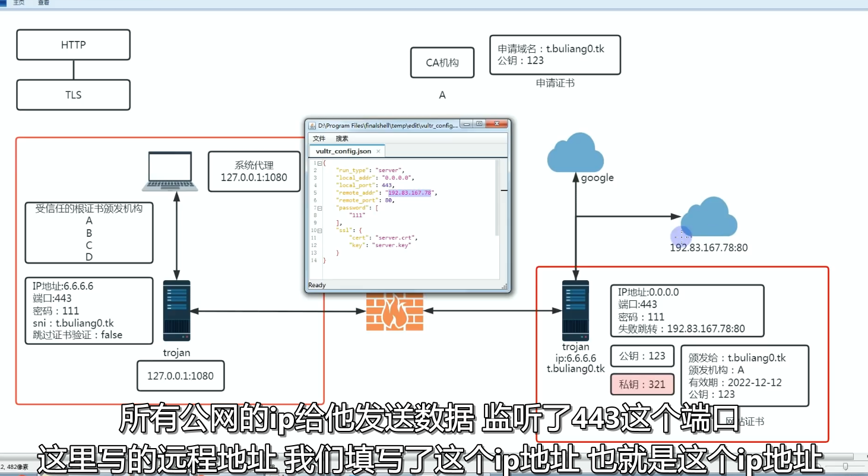Click the "key": "server.key" line
Image resolution: width=868 pixels, height=476 pixels.
click(x=380, y=245)
